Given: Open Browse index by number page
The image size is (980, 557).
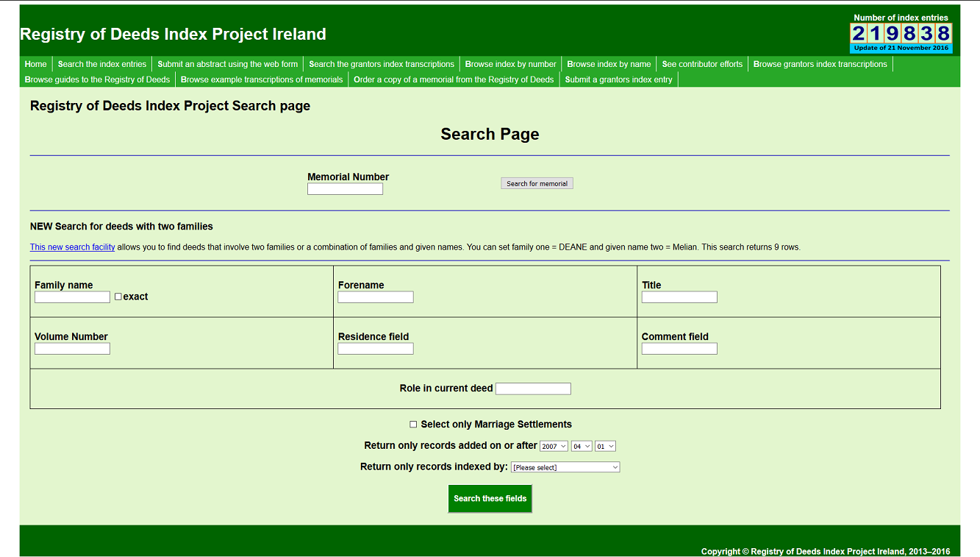Looking at the screenshot, I should pyautogui.click(x=510, y=64).
